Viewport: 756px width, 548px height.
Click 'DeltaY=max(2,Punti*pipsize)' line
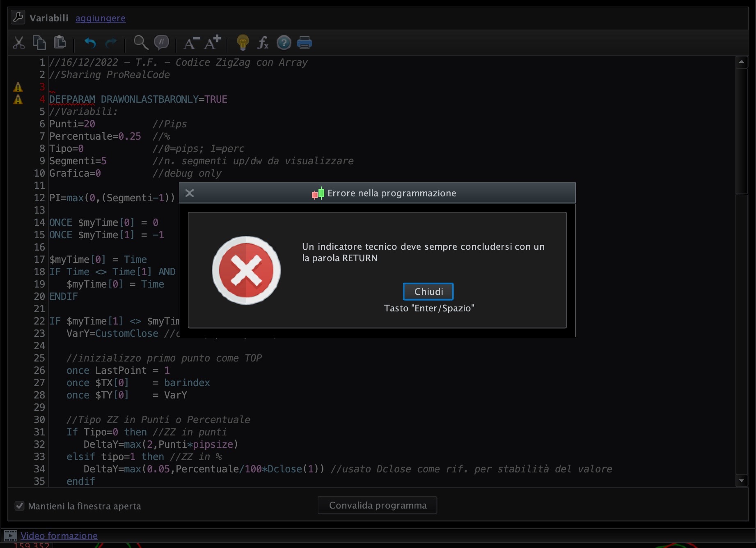point(161,444)
